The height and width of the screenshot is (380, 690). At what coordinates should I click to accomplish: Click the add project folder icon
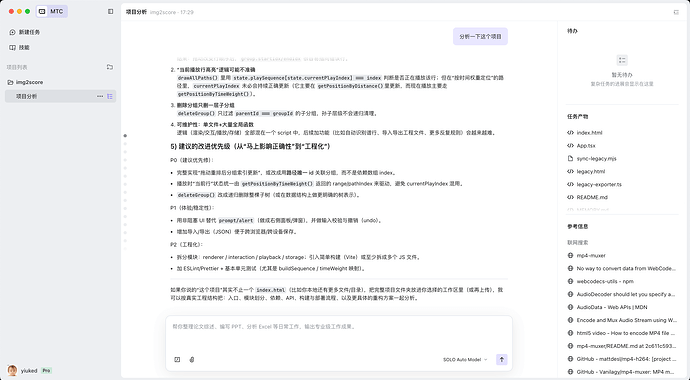[x=110, y=67]
